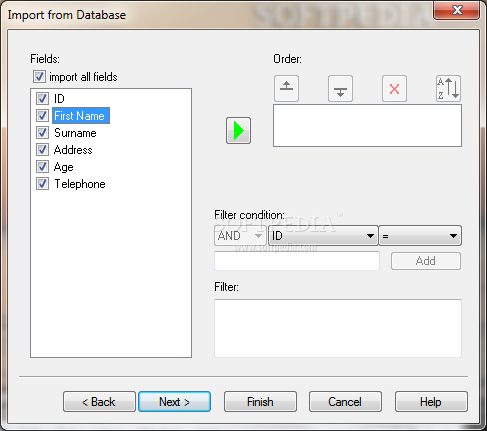Click the Order list box

pos(367,126)
